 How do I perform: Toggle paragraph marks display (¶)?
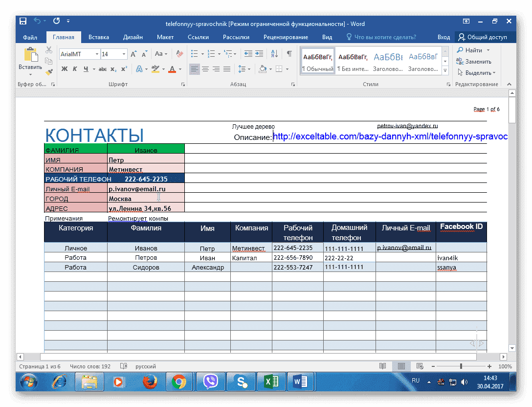(289, 54)
